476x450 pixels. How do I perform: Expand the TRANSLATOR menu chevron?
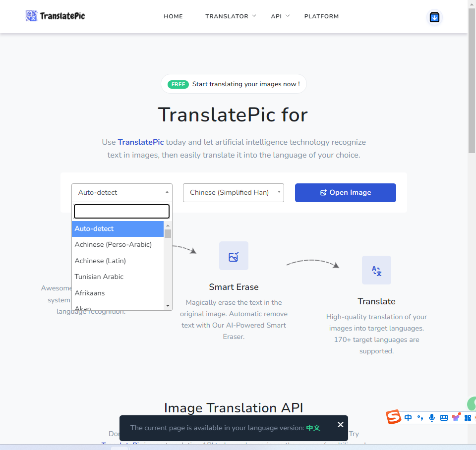(x=254, y=16)
